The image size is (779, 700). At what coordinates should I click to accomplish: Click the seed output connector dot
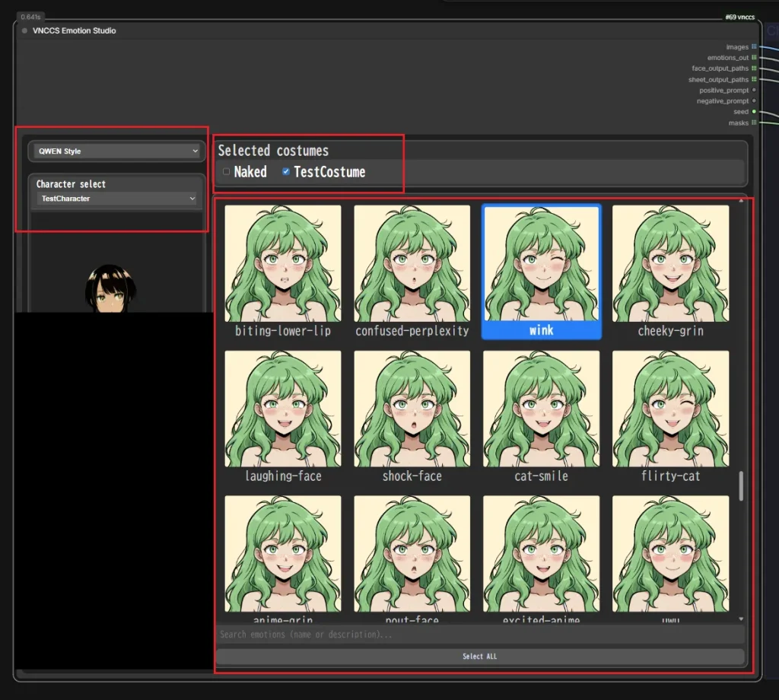(754, 112)
